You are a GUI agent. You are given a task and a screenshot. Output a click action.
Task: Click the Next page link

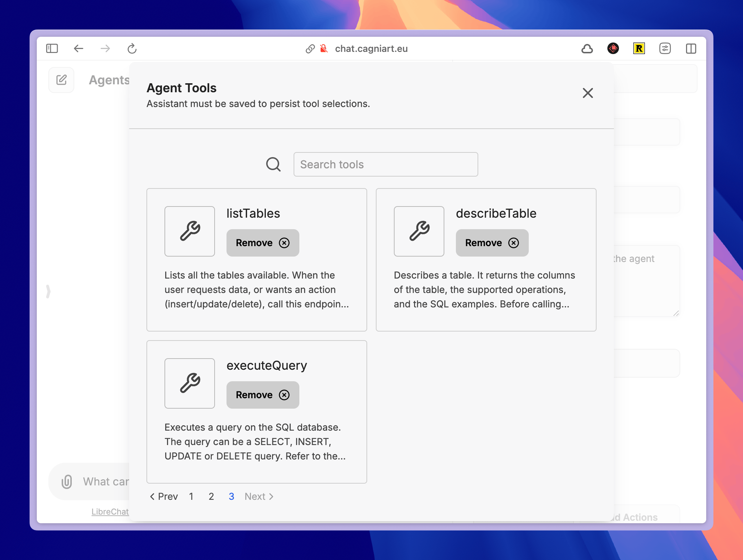coord(259,497)
